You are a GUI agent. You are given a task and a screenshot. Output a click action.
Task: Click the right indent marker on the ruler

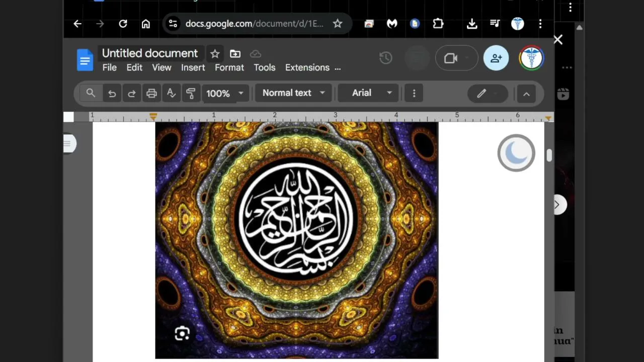click(548, 118)
